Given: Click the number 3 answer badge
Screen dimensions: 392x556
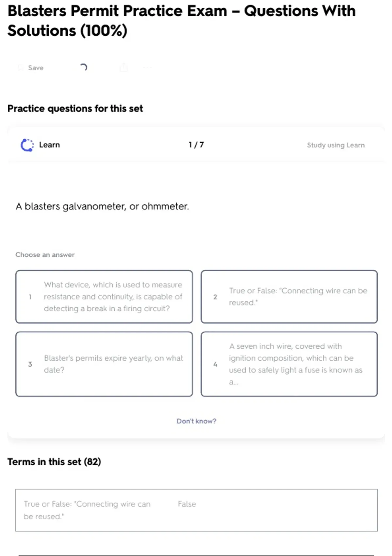Looking at the screenshot, I should tap(30, 364).
